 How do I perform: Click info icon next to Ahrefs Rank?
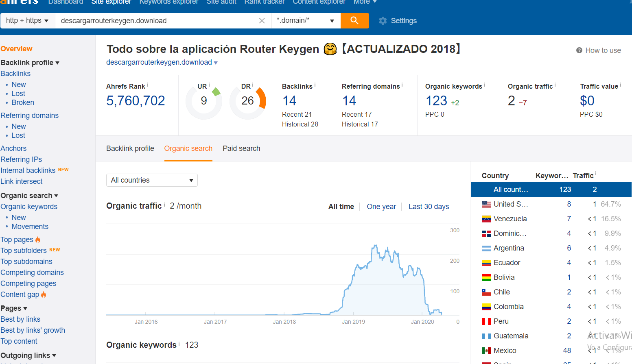[x=147, y=85]
